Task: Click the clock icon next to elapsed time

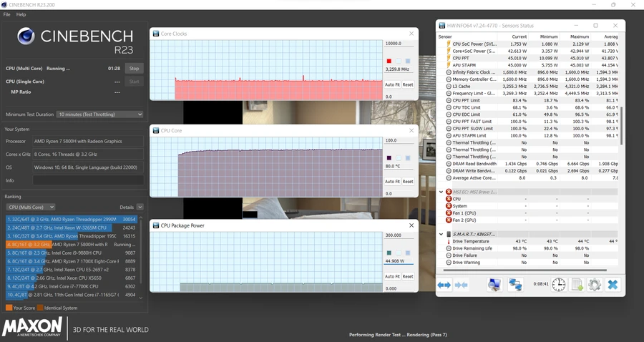Action: [x=559, y=285]
